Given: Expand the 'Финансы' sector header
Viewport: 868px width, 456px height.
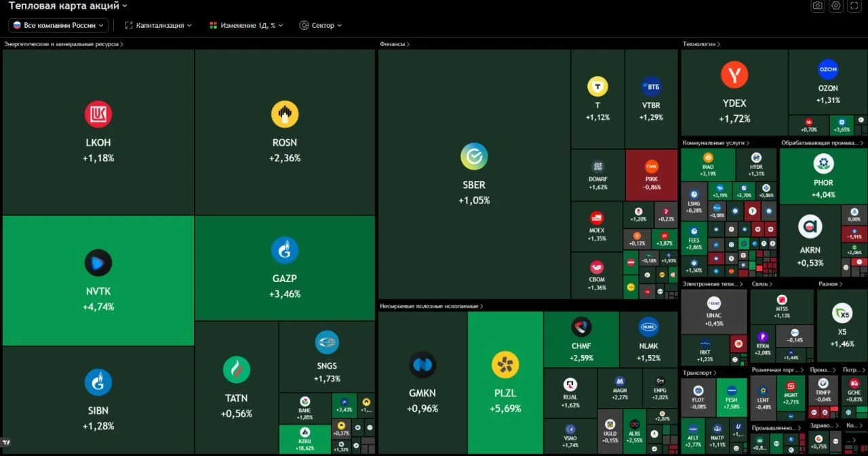Looking at the screenshot, I should 395,44.
